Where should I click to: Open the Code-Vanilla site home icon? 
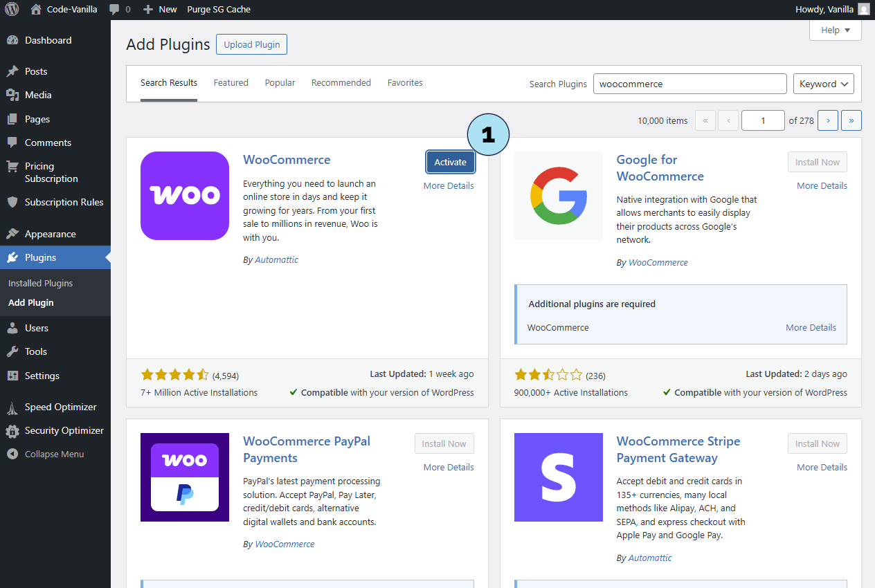click(36, 10)
